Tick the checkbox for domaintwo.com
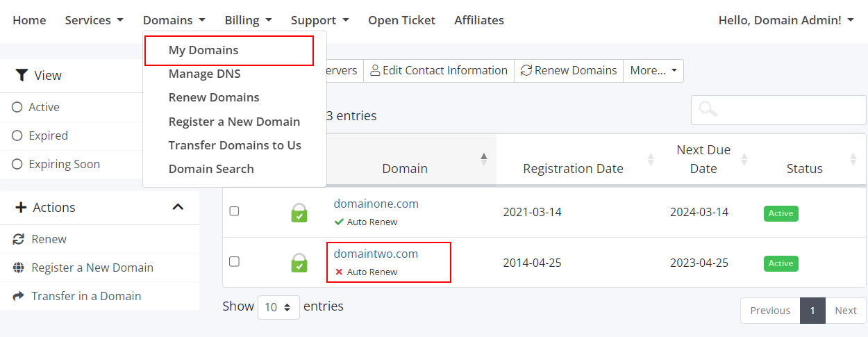 coord(234,261)
